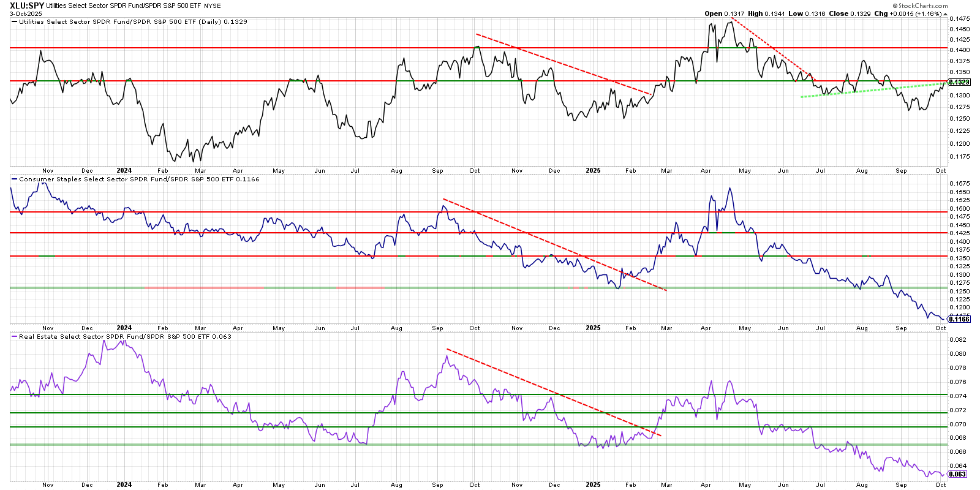
Task: Click the 0.063 last-price tag on real estate axis
Action: pyautogui.click(x=957, y=474)
